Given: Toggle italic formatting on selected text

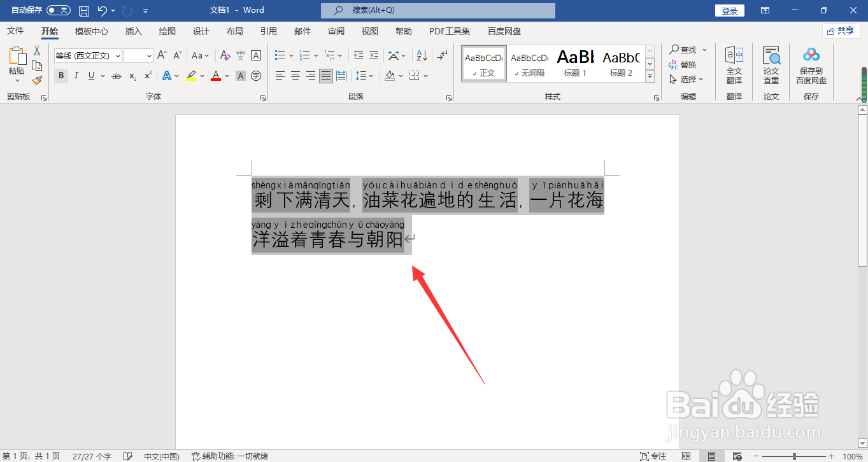Looking at the screenshot, I should click(x=75, y=76).
